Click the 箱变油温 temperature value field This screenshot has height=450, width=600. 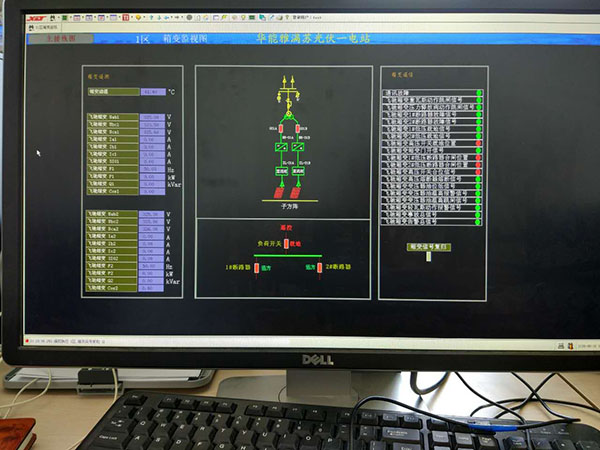(153, 92)
